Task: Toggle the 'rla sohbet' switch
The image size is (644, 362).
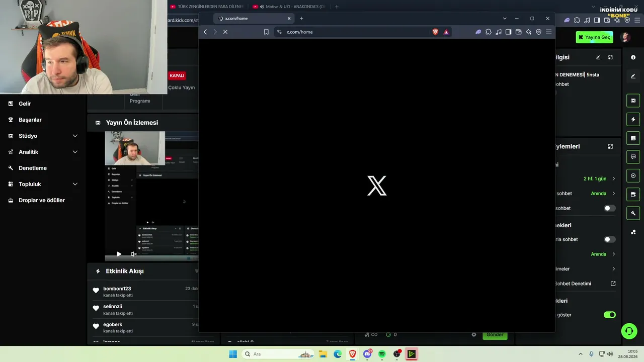Action: [610, 239]
